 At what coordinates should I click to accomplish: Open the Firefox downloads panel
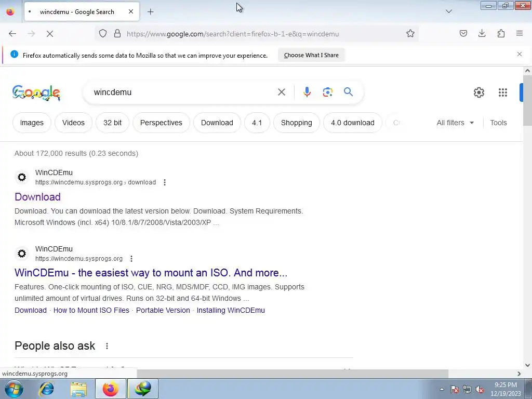482,33
